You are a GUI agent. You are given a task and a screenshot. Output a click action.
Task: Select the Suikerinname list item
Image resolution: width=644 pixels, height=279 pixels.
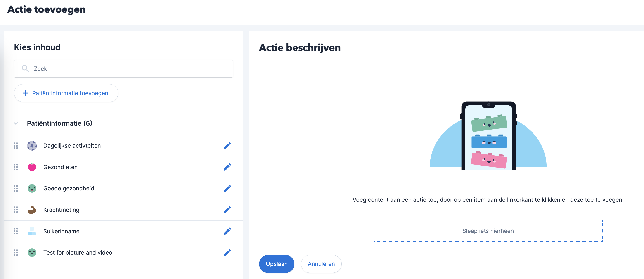click(x=123, y=231)
